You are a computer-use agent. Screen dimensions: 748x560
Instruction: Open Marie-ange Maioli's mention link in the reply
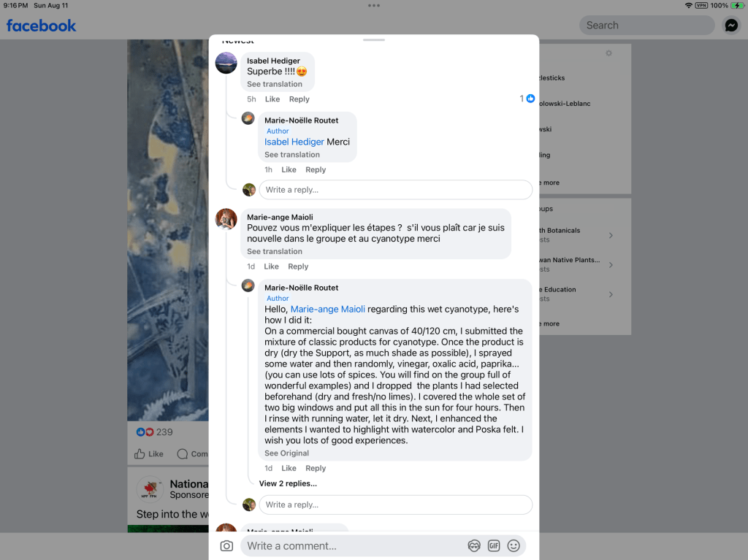(328, 309)
